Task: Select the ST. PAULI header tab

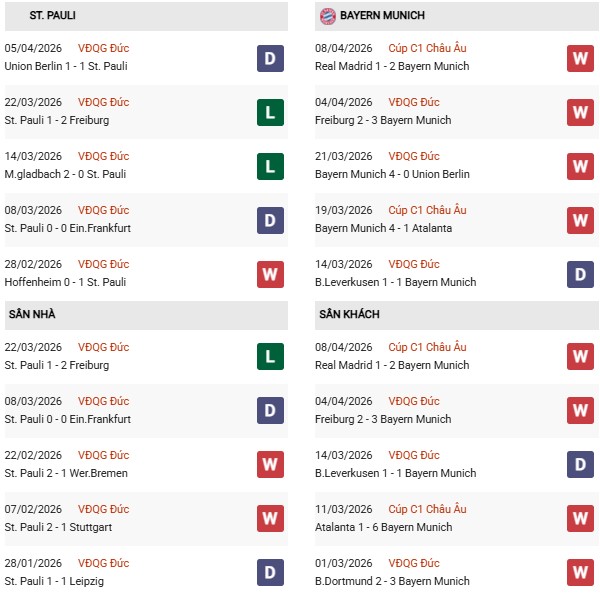Action: click(53, 16)
